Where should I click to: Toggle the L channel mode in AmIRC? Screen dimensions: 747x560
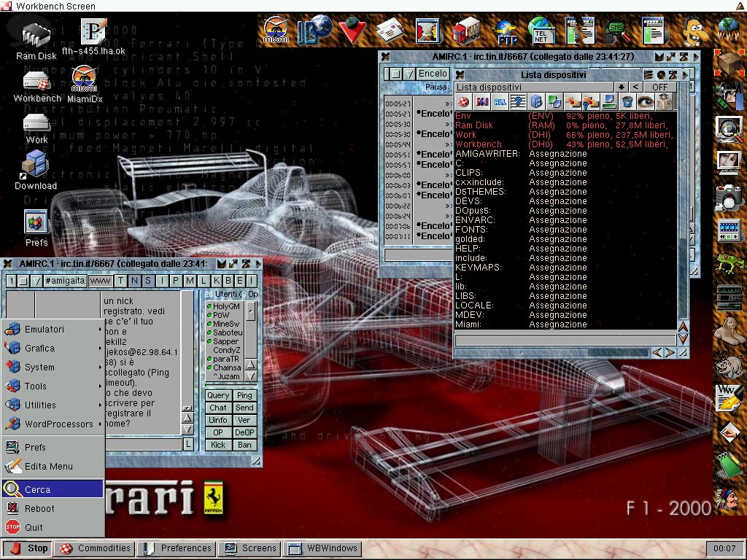point(204,281)
